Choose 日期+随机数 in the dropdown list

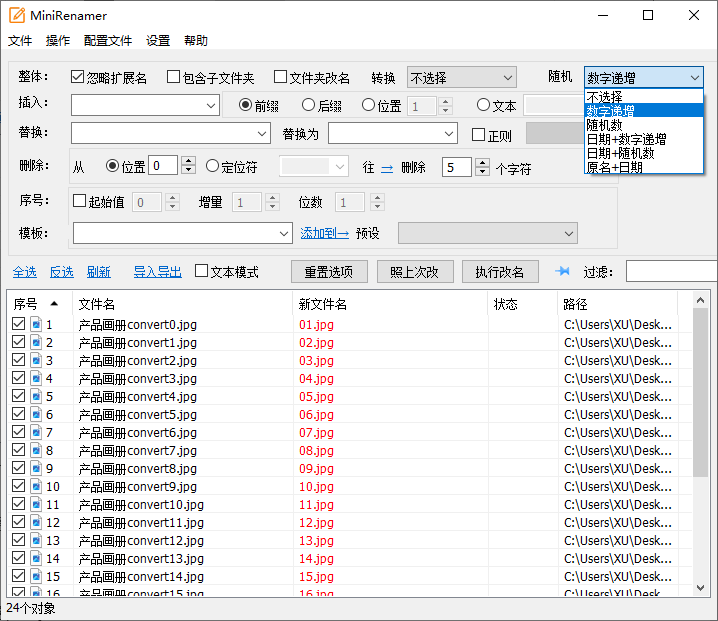(x=644, y=153)
